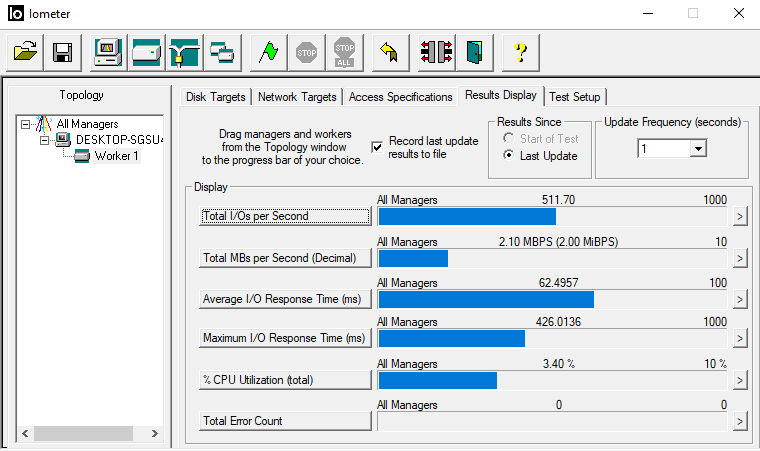Click the Start New Network Worker icon

[x=184, y=53]
